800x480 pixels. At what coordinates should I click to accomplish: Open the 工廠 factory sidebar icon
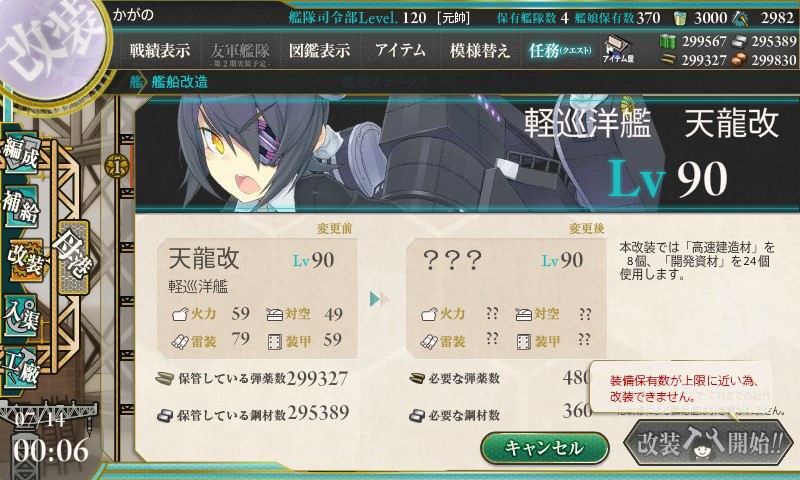click(x=21, y=367)
